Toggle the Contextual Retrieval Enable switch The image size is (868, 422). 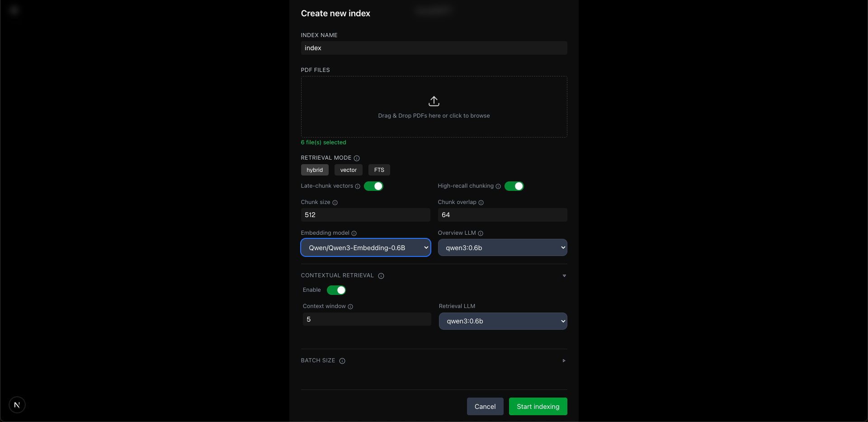pos(336,290)
